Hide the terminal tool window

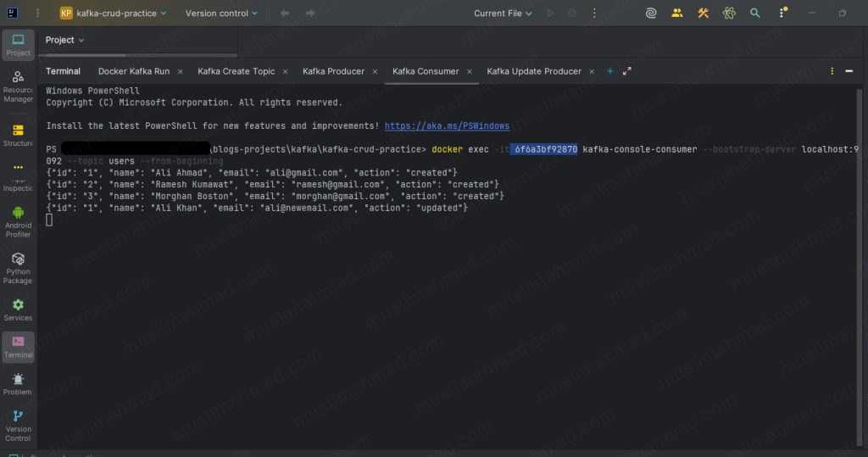(849, 71)
